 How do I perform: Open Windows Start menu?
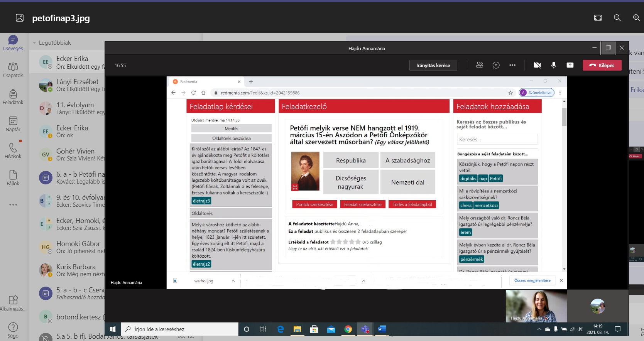pyautogui.click(x=113, y=329)
